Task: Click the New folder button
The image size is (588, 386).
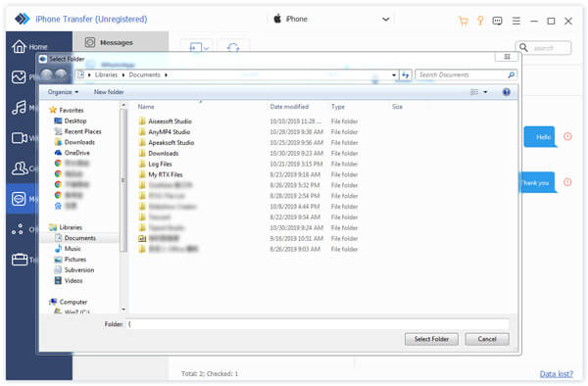Action: click(109, 92)
